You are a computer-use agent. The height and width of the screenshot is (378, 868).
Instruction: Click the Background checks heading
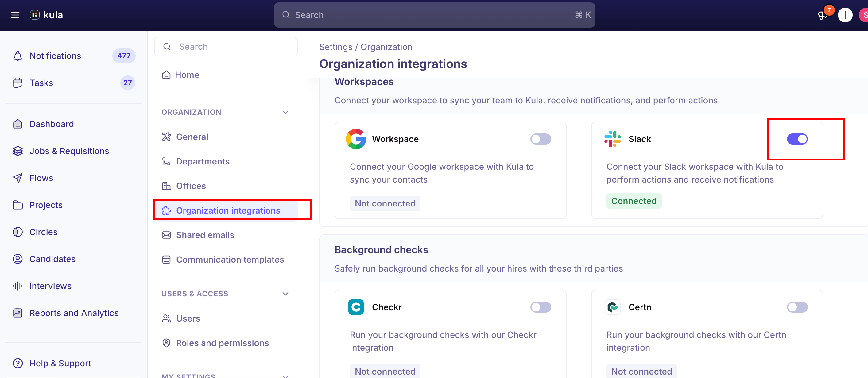(381, 250)
